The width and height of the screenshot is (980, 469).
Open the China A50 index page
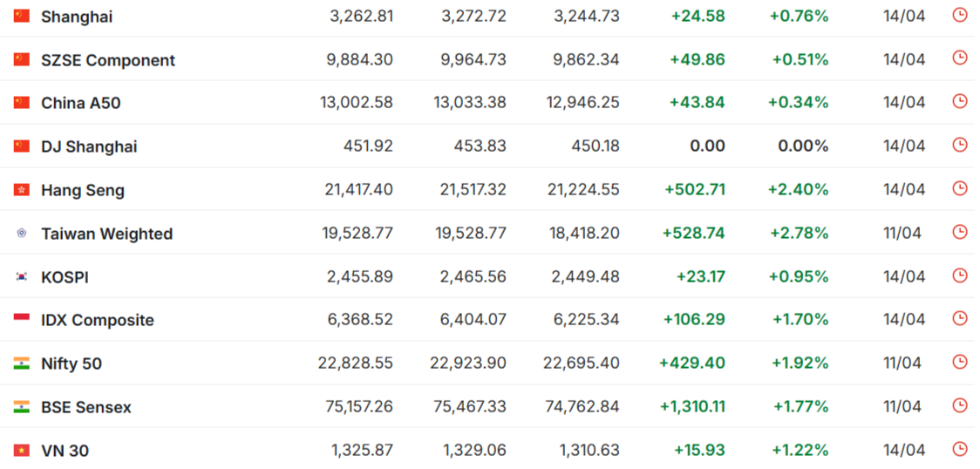coord(80,103)
